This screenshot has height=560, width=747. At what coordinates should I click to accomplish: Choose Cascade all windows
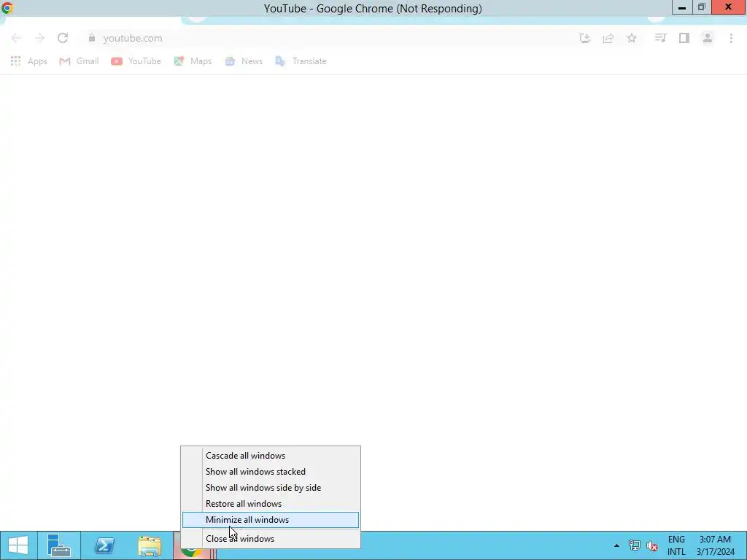271,456
